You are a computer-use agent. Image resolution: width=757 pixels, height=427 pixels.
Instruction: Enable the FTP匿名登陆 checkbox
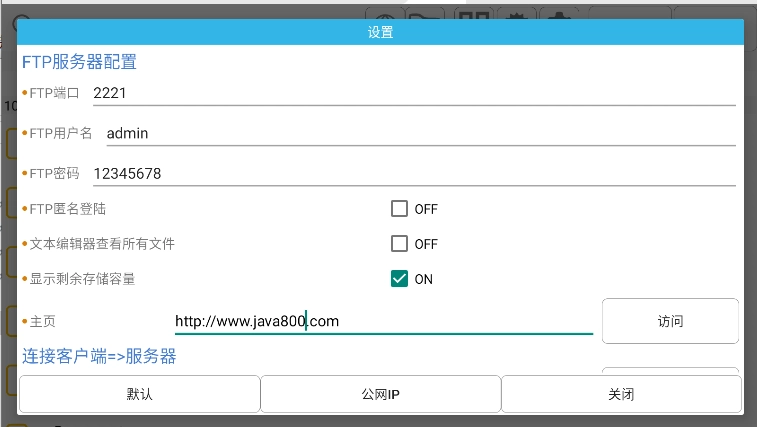400,209
